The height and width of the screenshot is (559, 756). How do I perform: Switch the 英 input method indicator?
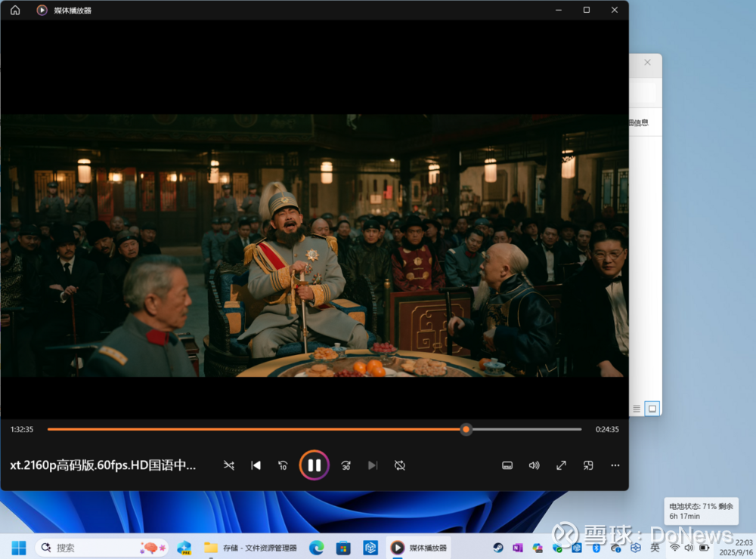click(655, 548)
